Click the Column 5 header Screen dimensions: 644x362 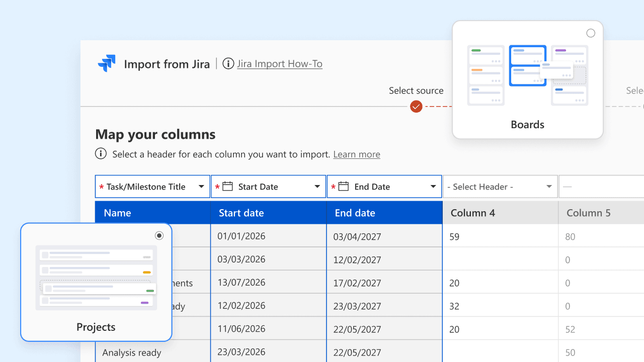pyautogui.click(x=601, y=213)
